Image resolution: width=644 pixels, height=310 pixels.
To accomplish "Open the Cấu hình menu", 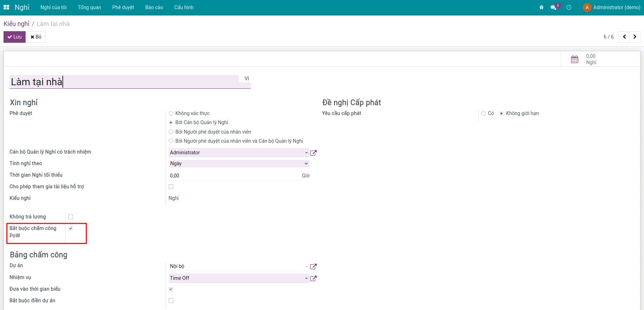I will 183,7.
